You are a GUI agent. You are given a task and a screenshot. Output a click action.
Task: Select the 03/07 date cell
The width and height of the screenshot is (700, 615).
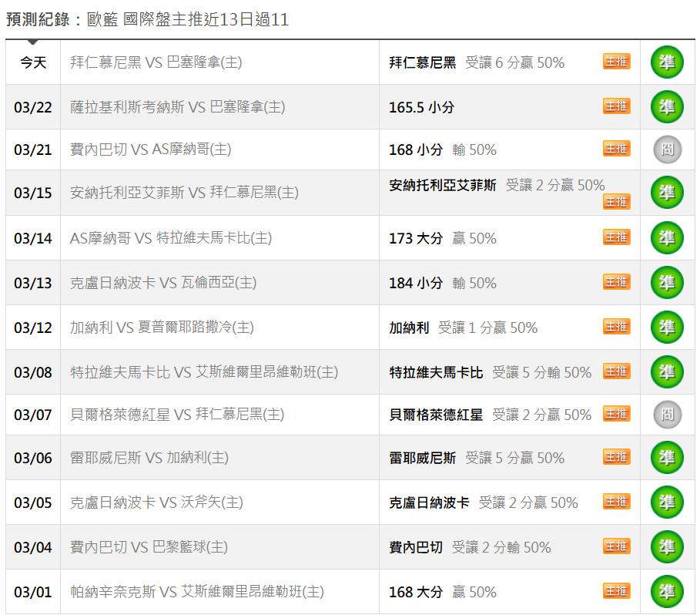[x=33, y=415]
